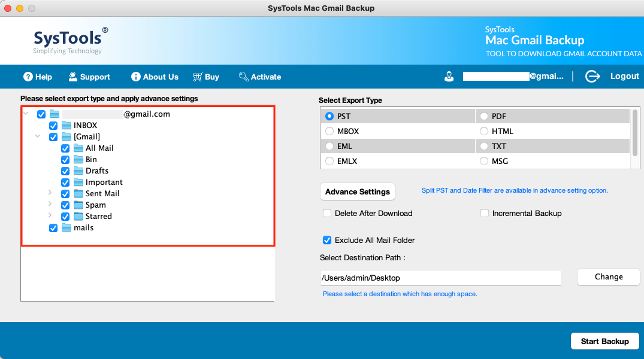Select HTML export type
This screenshot has width=644, height=359.
484,131
